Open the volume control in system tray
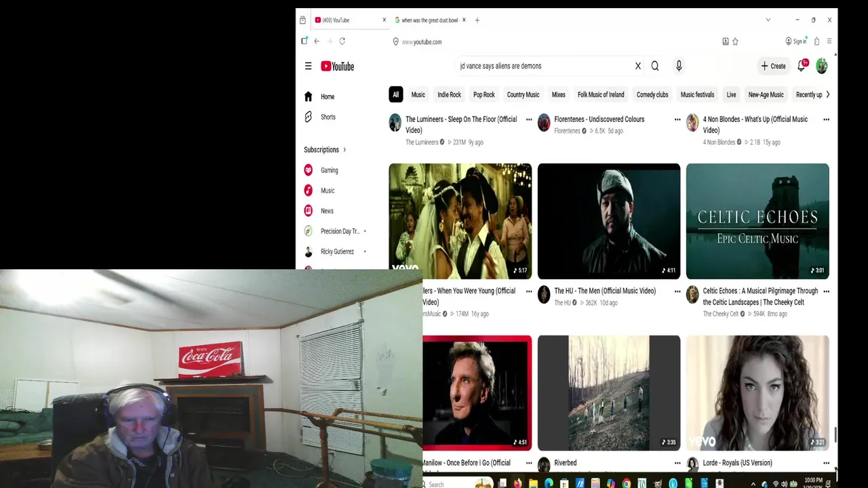This screenshot has height=488, width=868. click(x=785, y=484)
